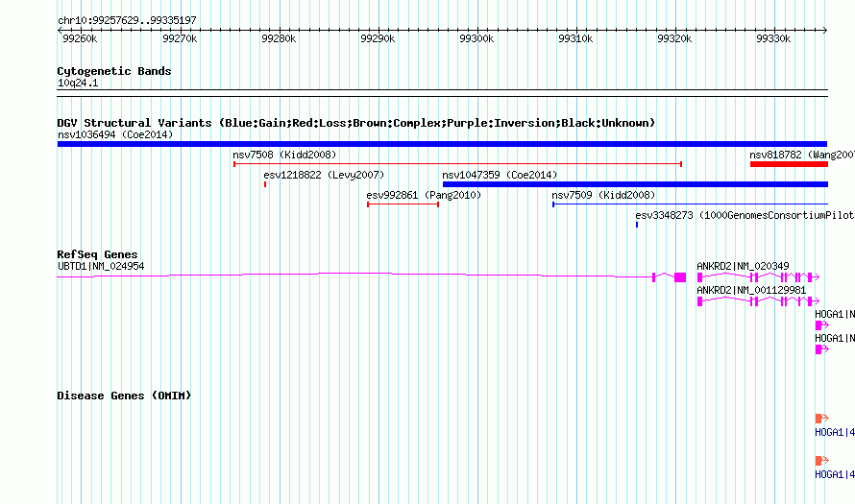Viewport: 855px width, 504px height.
Task: Click the esv1218822 (Levy2007) label
Action: 324,175
